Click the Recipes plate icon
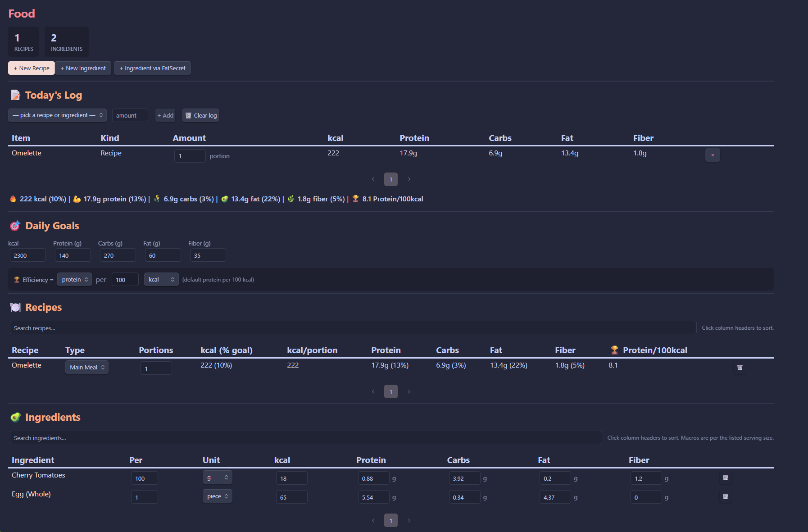The height and width of the screenshot is (532, 808). pyautogui.click(x=15, y=307)
